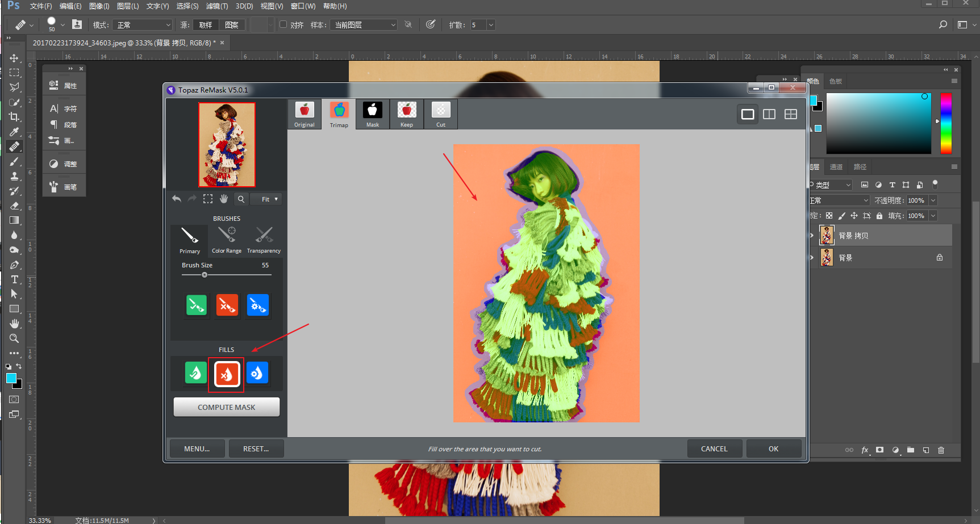The height and width of the screenshot is (524, 980).
Task: Click the green keep brush in ReMask
Action: (x=197, y=305)
